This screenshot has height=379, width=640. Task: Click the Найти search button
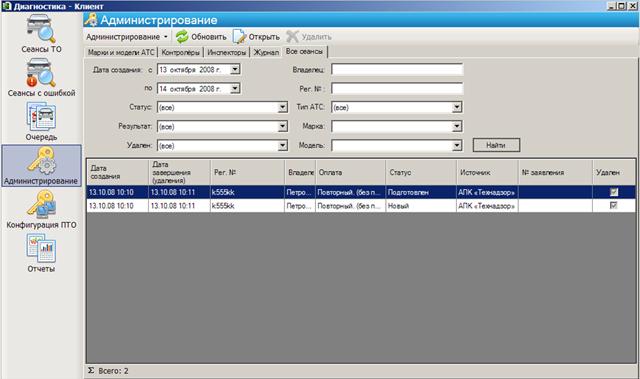496,145
